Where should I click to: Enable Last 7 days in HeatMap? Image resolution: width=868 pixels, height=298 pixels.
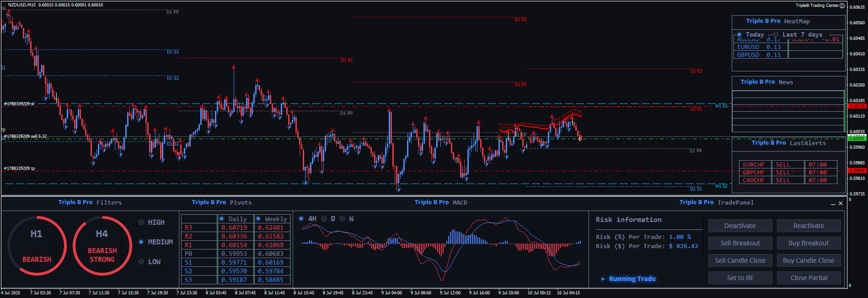[x=776, y=35]
